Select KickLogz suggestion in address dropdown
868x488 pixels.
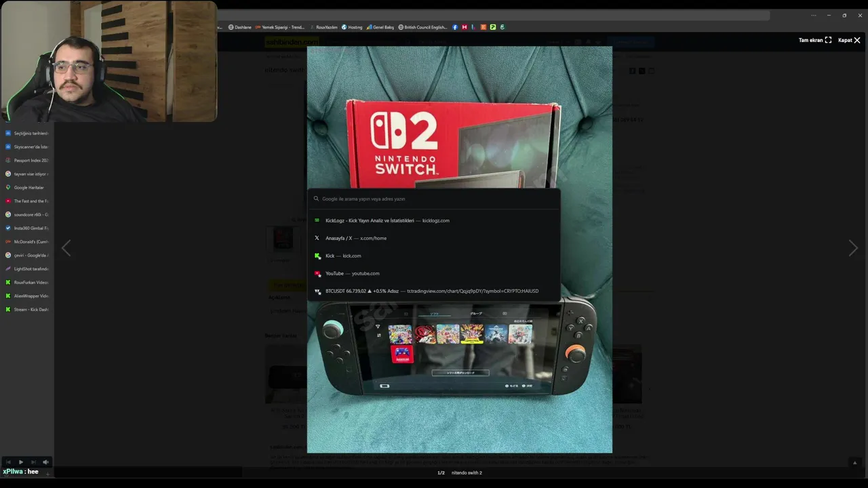pyautogui.click(x=434, y=220)
